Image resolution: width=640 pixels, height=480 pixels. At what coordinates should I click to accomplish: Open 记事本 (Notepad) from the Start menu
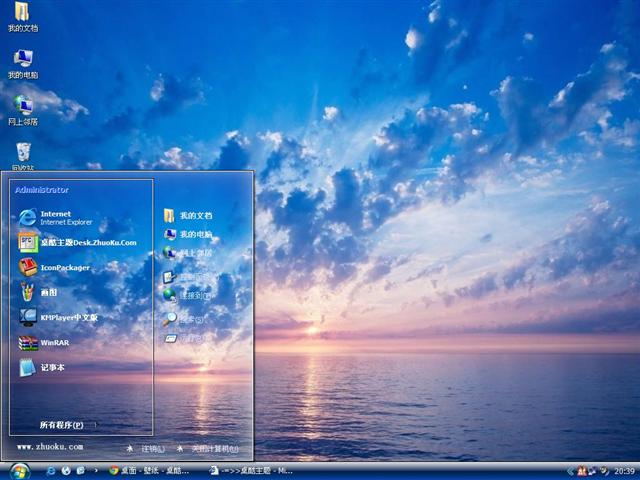(x=50, y=367)
